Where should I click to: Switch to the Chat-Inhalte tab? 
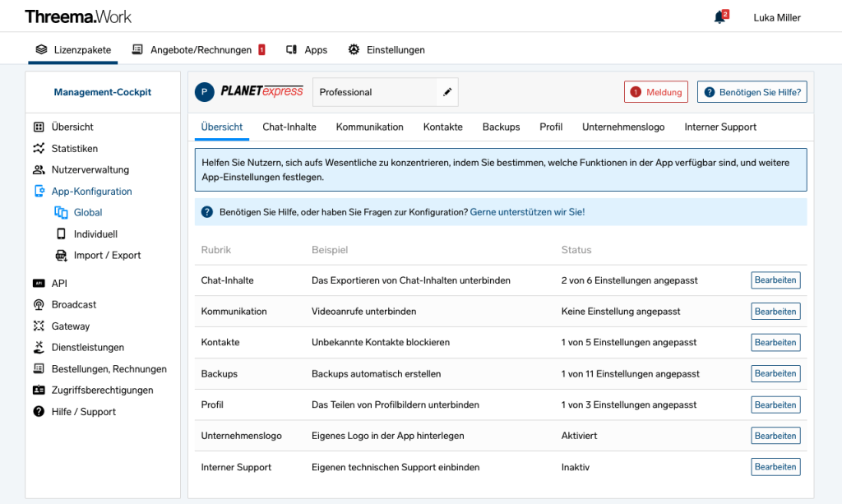[x=289, y=127]
